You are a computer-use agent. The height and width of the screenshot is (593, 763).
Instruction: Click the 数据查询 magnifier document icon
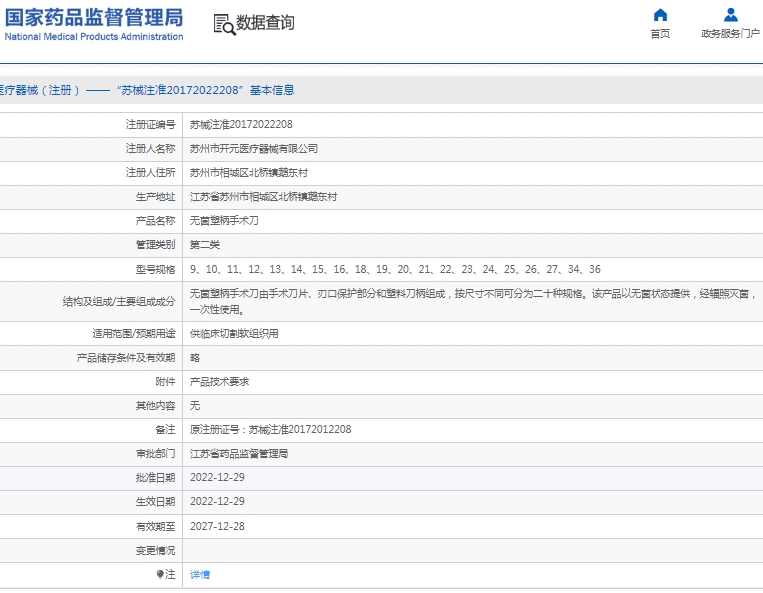click(224, 24)
